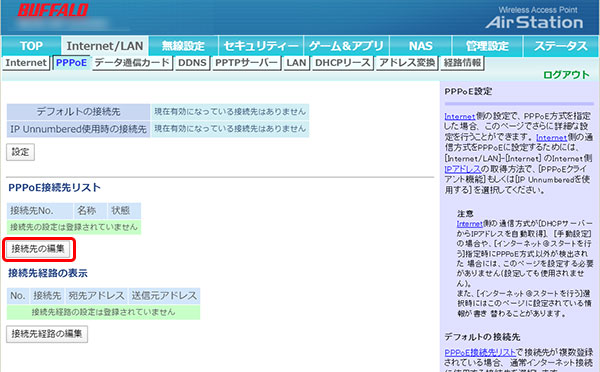Open the TOP main tab

click(31, 46)
